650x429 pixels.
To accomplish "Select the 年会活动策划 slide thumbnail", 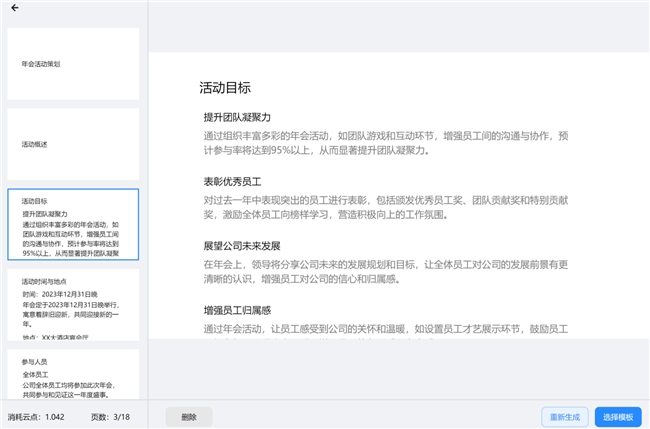I will click(x=73, y=63).
